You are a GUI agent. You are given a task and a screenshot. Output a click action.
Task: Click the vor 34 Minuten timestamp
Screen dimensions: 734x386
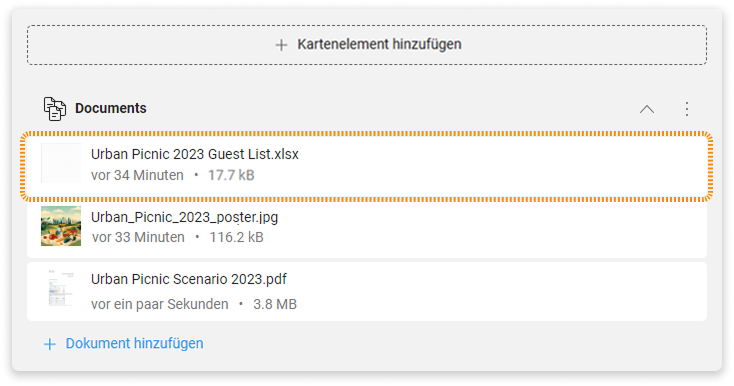click(x=137, y=175)
